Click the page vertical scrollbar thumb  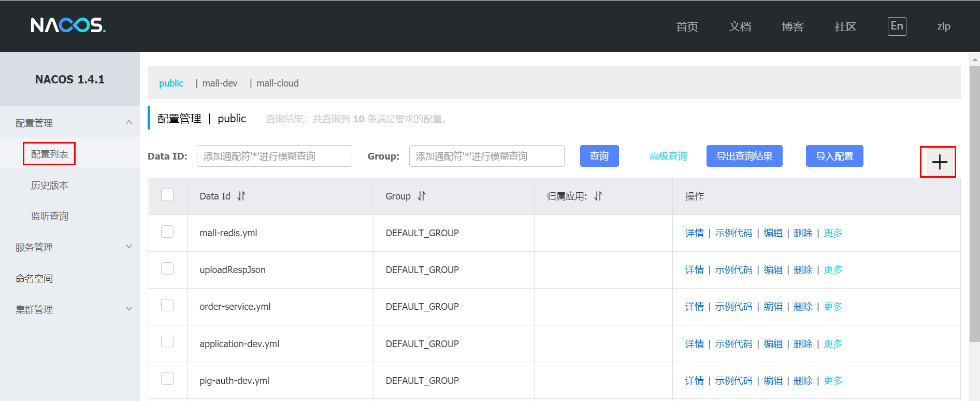click(x=974, y=204)
